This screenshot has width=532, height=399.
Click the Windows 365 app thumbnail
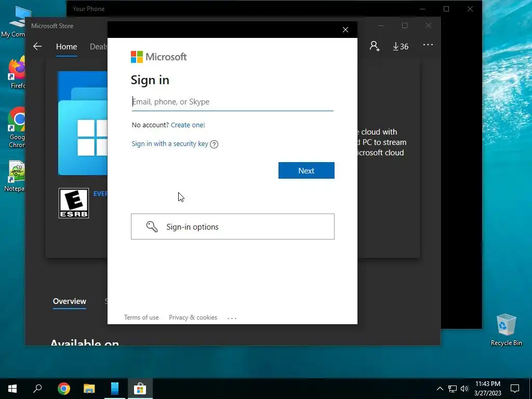point(83,123)
